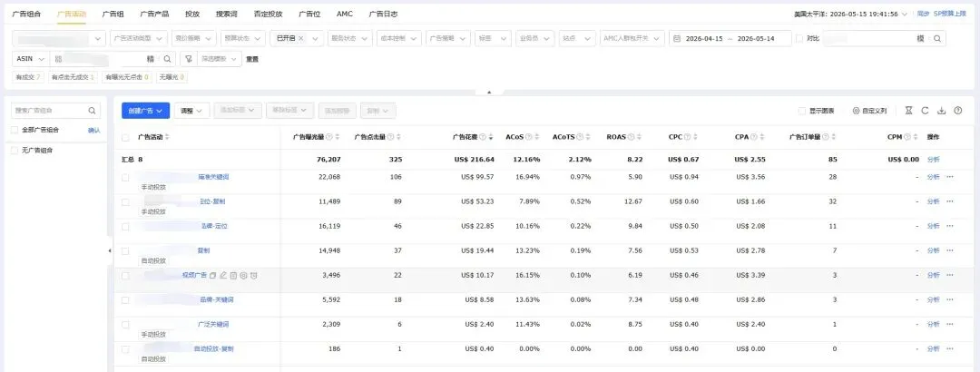
Task: Click the 重置 reset link
Action: 252,59
